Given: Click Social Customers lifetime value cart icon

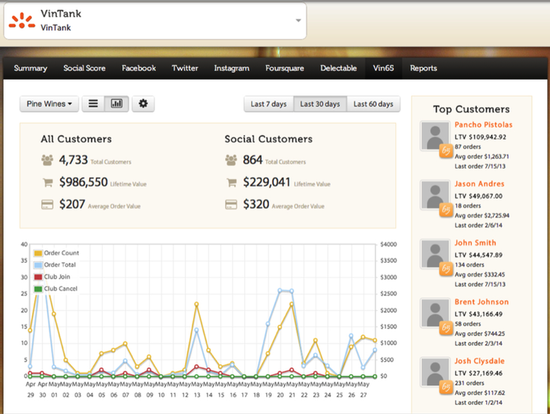Looking at the screenshot, I should coord(231,182).
